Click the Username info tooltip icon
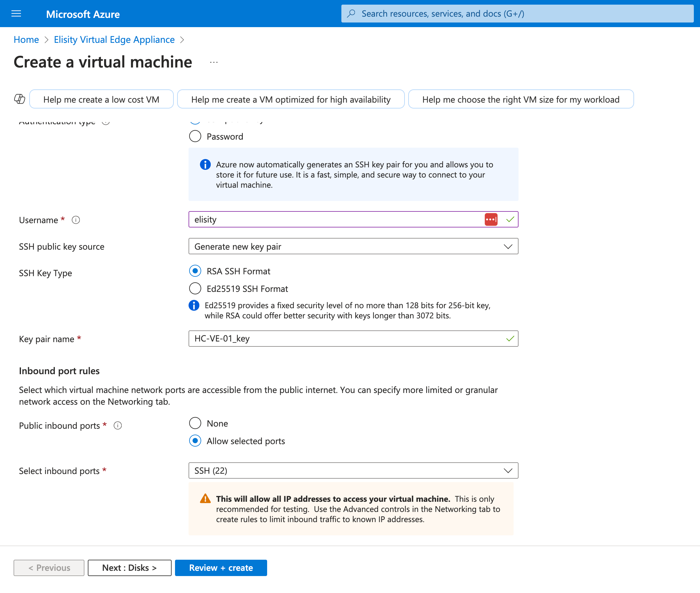Viewport: 700px width, 593px height. (x=76, y=220)
